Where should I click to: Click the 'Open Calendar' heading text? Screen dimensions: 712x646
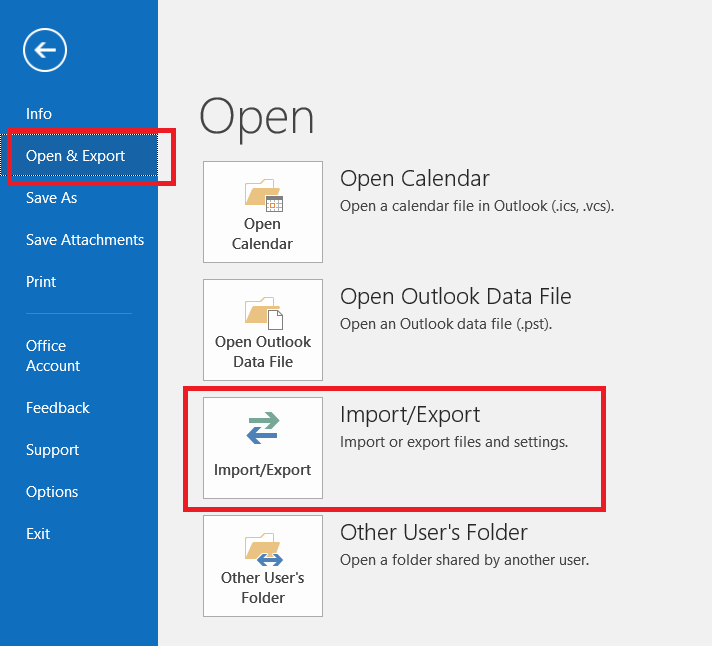pos(415,178)
